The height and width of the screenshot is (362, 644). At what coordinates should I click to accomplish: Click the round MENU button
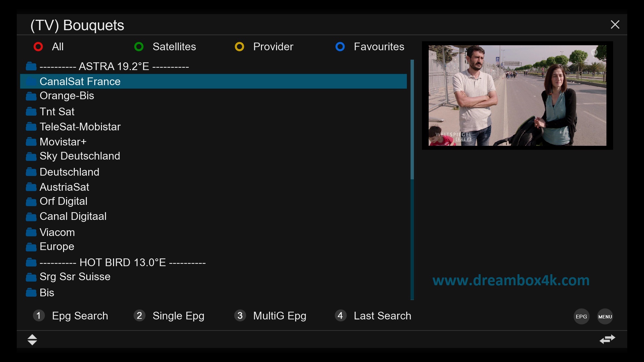[605, 316]
